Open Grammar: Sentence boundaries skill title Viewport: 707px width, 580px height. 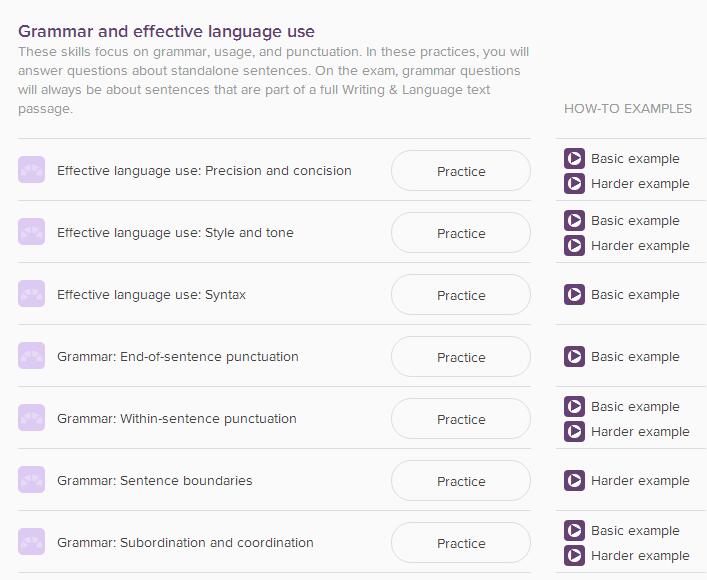click(x=155, y=481)
